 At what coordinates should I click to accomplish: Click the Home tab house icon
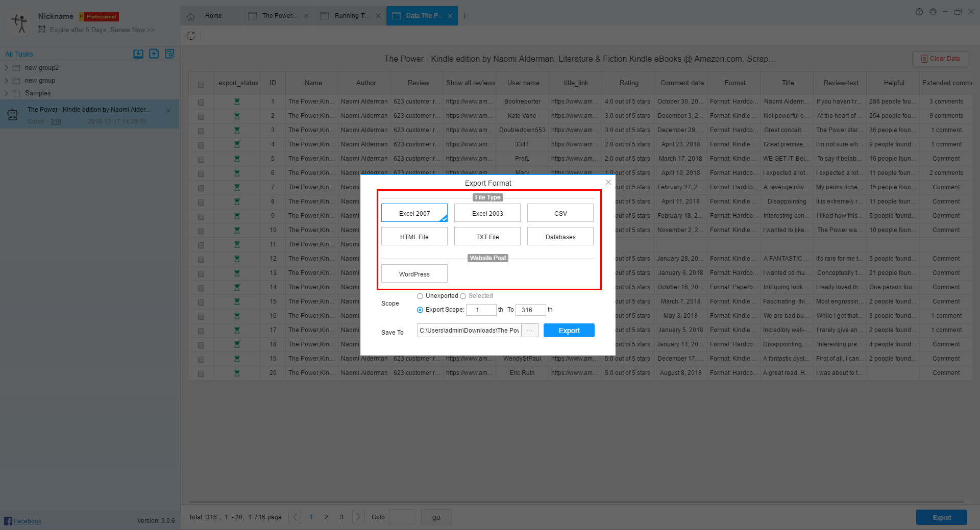tap(191, 16)
